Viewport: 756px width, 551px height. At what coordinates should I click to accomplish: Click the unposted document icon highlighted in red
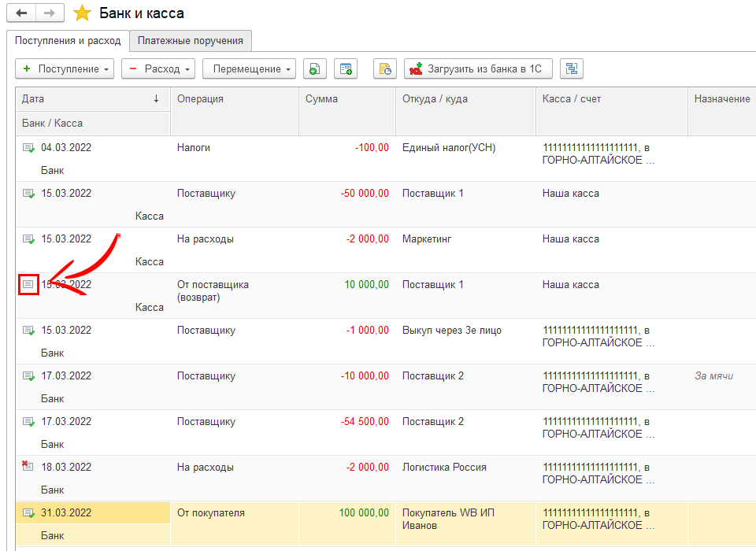coord(28,284)
